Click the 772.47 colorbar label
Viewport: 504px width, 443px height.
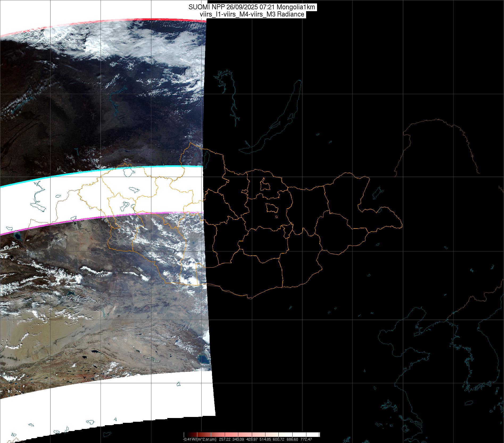click(x=306, y=439)
